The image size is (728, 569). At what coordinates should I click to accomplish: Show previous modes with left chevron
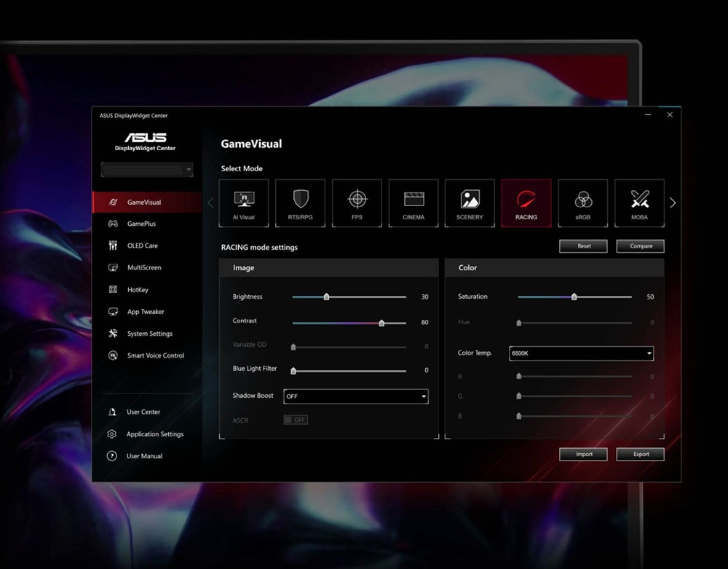tap(211, 203)
